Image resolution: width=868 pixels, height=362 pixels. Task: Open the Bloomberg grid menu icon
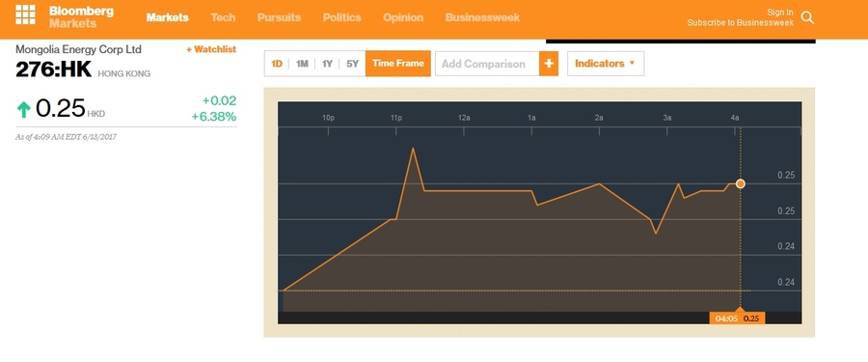25,14
